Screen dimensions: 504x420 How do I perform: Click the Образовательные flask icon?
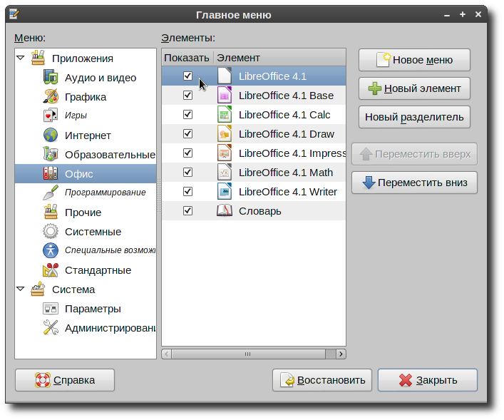point(51,154)
